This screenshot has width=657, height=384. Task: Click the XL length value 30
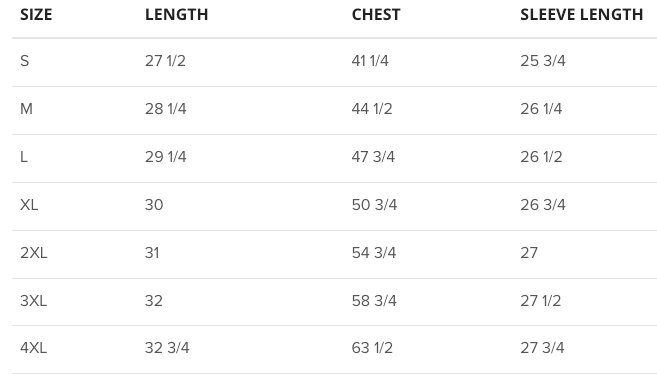154,205
